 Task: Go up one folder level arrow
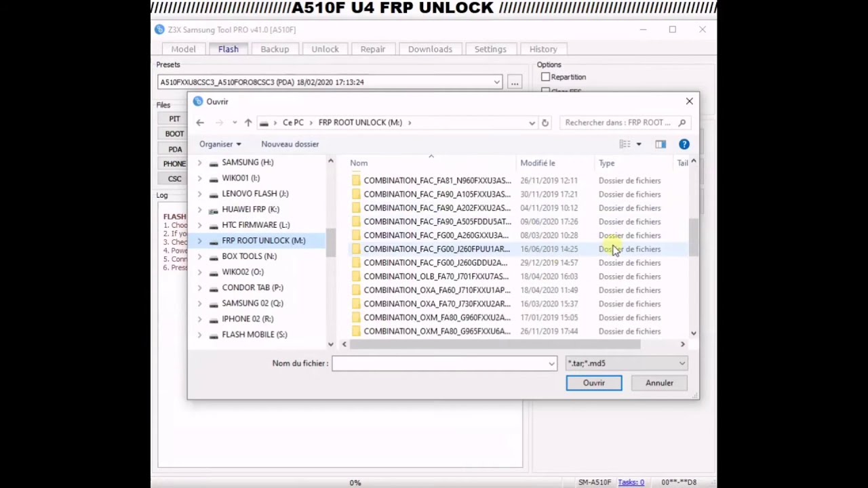248,123
